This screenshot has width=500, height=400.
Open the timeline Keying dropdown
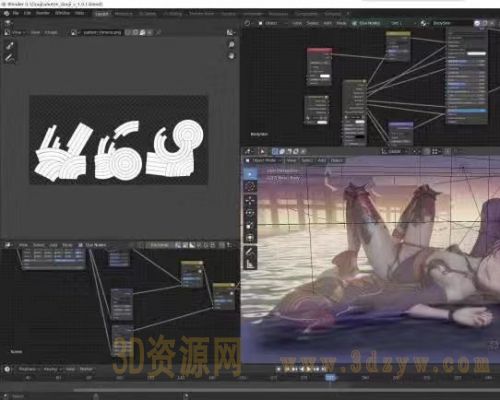coord(52,369)
